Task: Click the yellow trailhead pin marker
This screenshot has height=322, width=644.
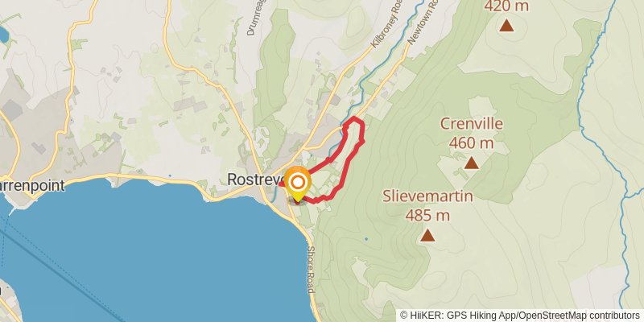Action: point(297,184)
